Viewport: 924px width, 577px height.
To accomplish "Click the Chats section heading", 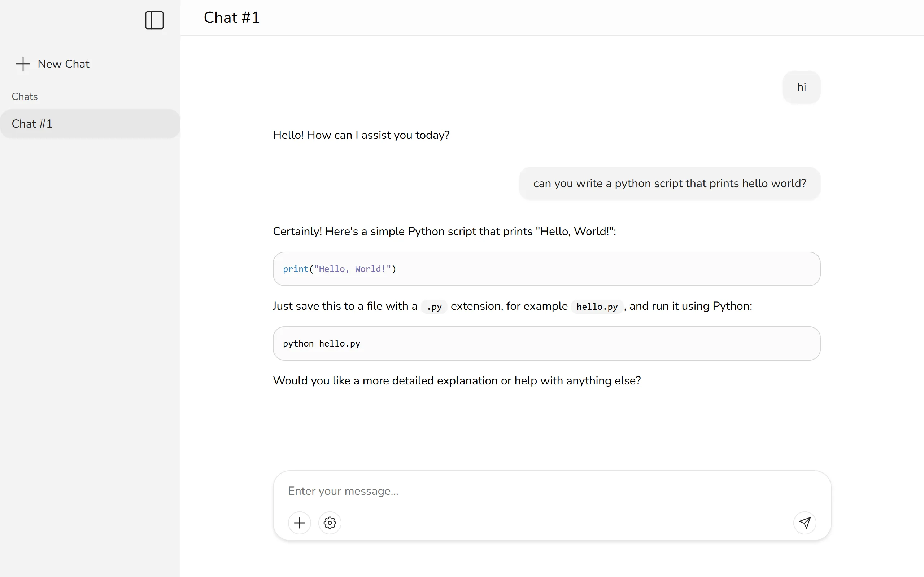I will [25, 97].
